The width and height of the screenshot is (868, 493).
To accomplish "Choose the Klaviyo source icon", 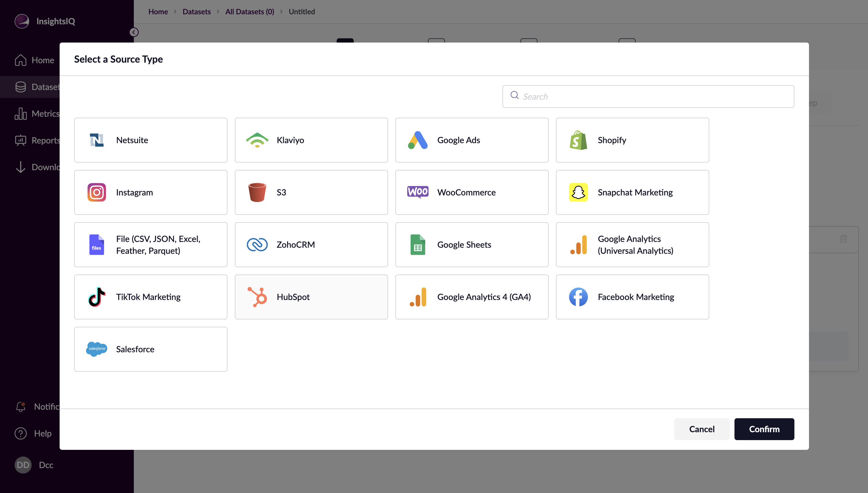I will coord(257,140).
